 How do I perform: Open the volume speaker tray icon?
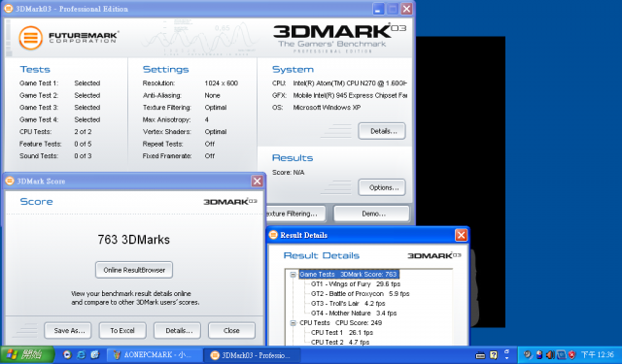tap(550, 354)
